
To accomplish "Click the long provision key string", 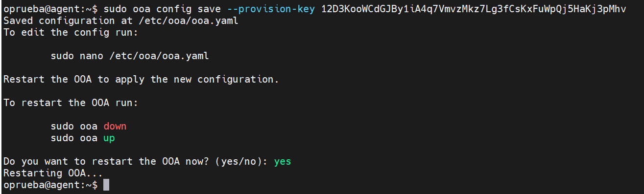I will [474, 9].
